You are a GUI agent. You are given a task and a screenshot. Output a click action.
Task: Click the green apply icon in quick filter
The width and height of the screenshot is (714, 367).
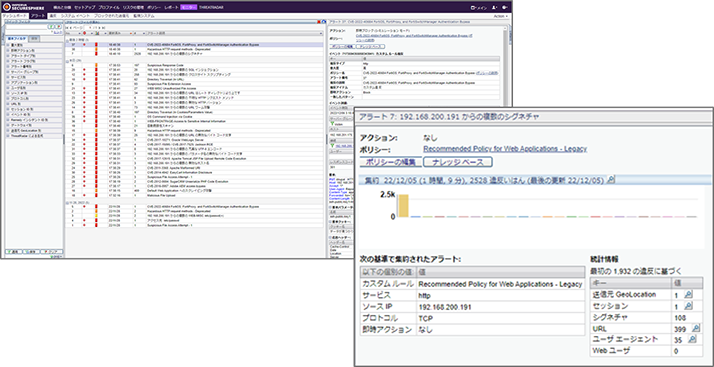coord(51,27)
